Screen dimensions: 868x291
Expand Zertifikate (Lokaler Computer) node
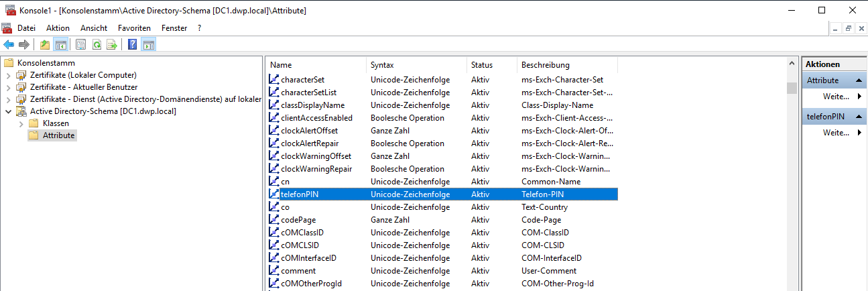click(8, 75)
